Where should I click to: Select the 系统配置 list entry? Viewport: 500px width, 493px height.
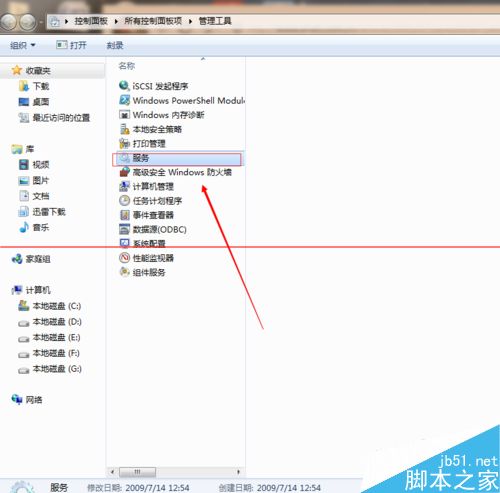[143, 243]
